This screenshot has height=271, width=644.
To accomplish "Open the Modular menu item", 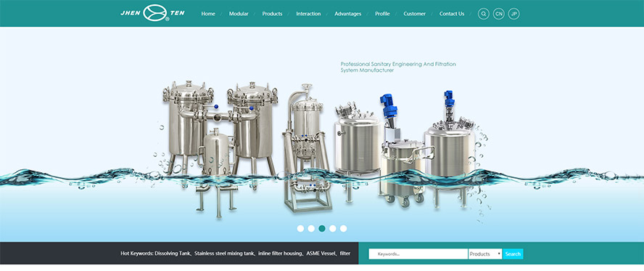I will (x=239, y=14).
